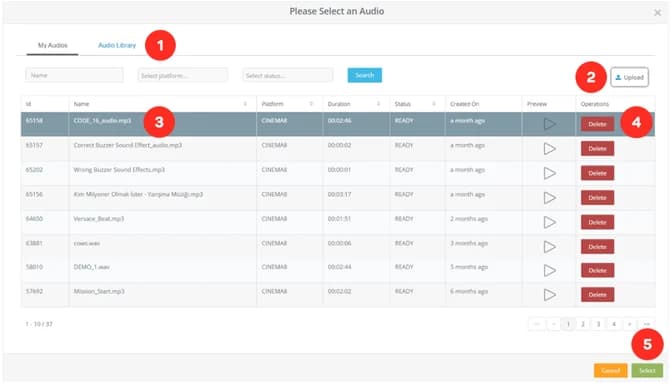Play preview of Versace_Beat.mp3
This screenshot has height=385, width=670.
pyautogui.click(x=550, y=222)
